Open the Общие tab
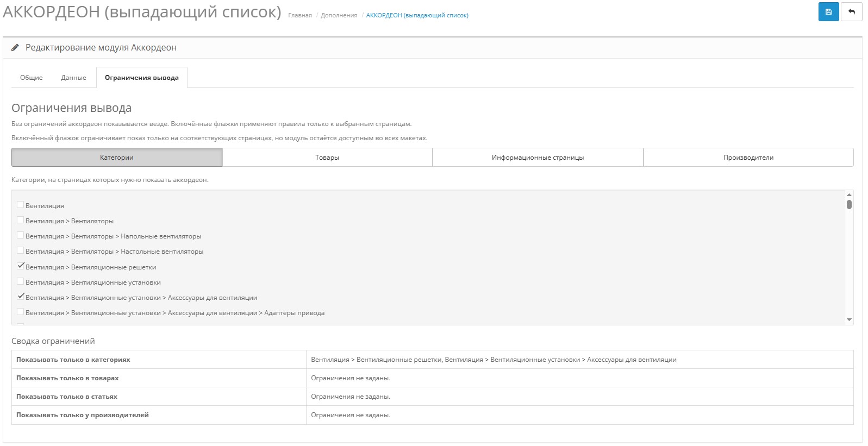The width and height of the screenshot is (868, 446). pyautogui.click(x=31, y=78)
